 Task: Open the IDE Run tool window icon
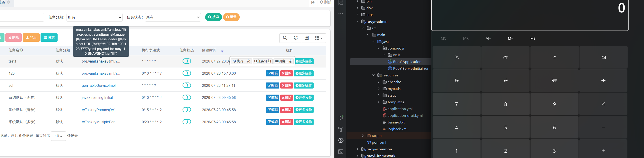(x=341, y=118)
